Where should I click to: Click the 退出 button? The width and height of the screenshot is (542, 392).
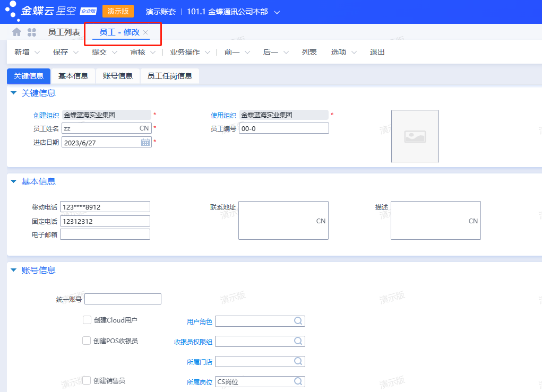(377, 52)
